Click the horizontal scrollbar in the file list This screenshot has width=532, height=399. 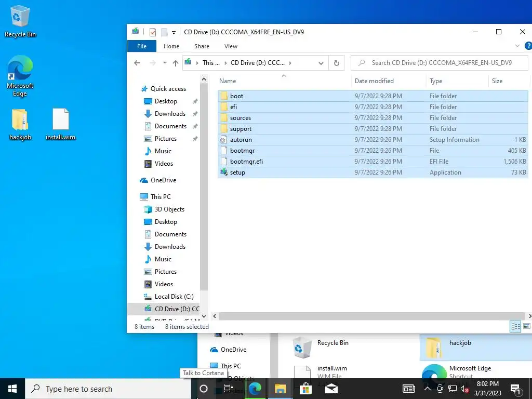coord(372,316)
